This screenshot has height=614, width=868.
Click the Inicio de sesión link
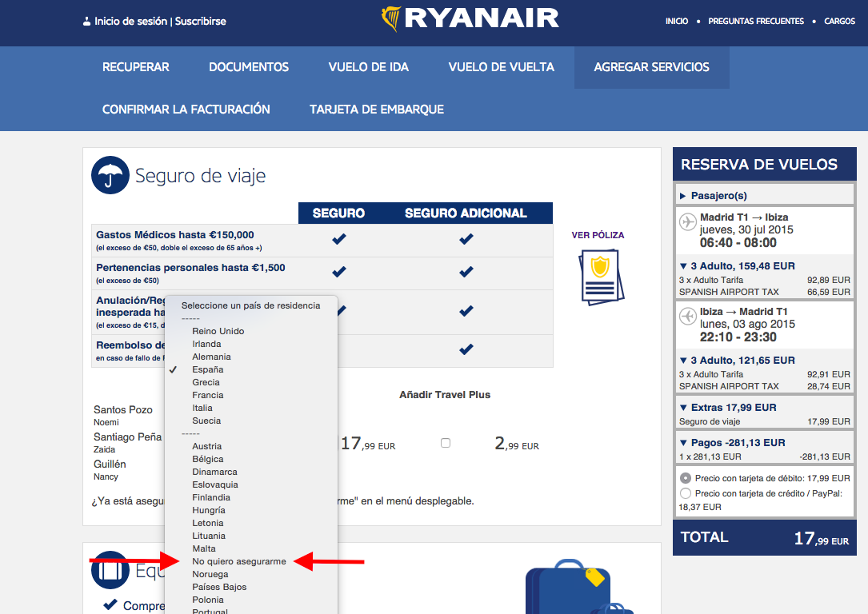click(x=130, y=21)
